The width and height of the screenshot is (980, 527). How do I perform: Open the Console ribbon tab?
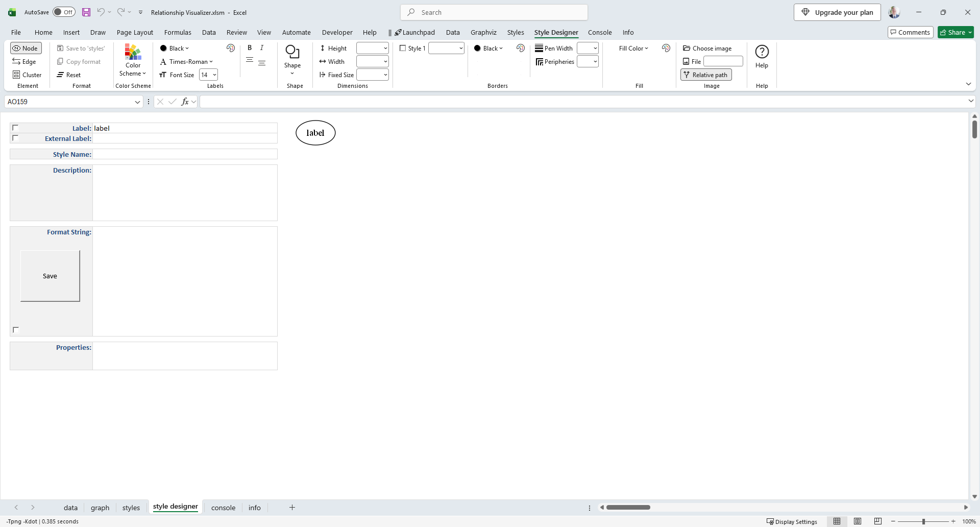600,32
